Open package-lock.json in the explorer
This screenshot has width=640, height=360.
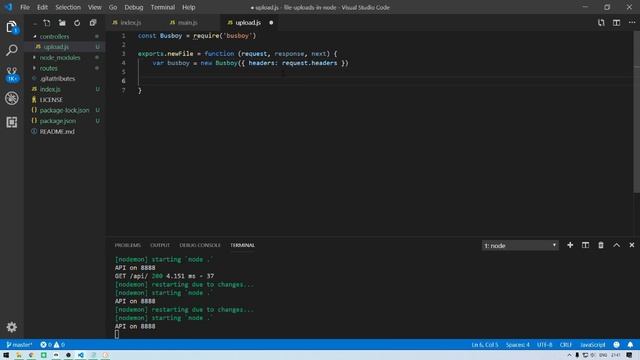coord(64,110)
